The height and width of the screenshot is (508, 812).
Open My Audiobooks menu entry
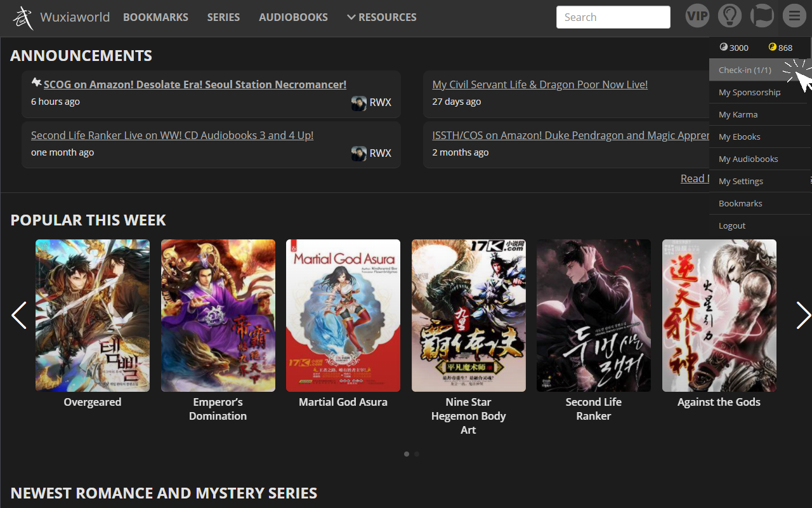coord(760,159)
